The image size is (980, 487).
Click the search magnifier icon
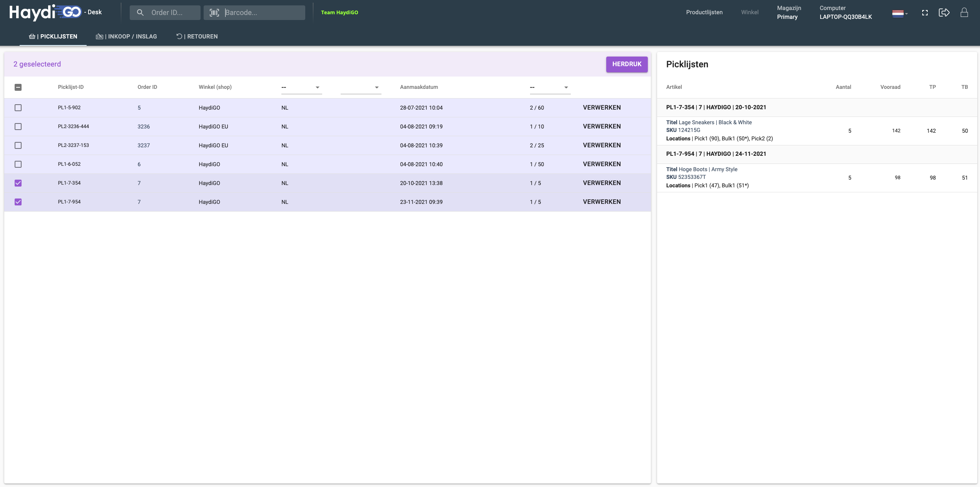(140, 13)
